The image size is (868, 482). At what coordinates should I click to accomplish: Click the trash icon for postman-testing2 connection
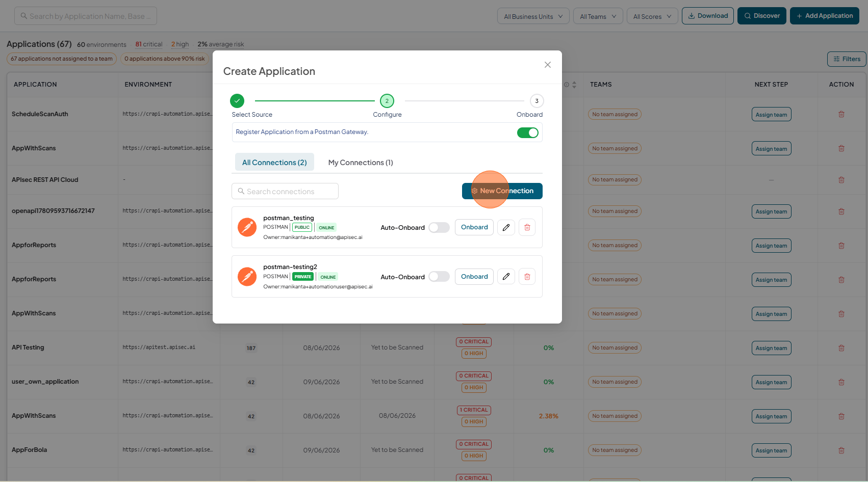tap(527, 277)
